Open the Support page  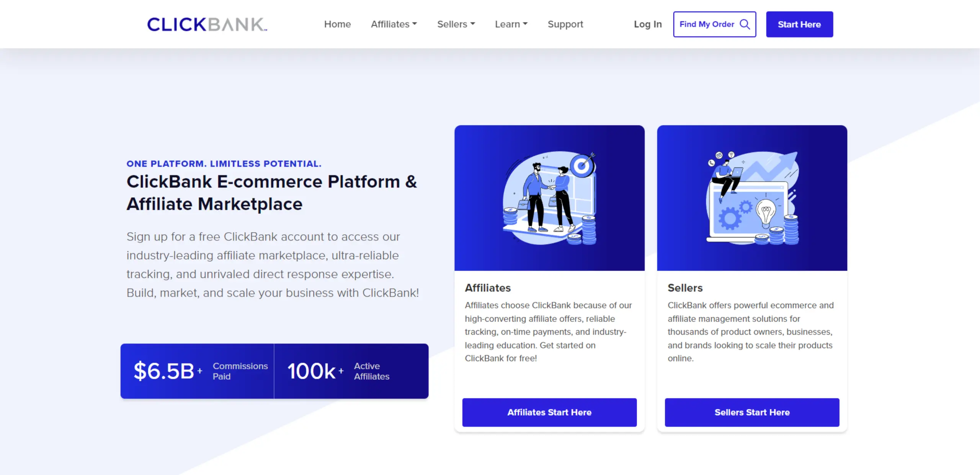tap(565, 24)
